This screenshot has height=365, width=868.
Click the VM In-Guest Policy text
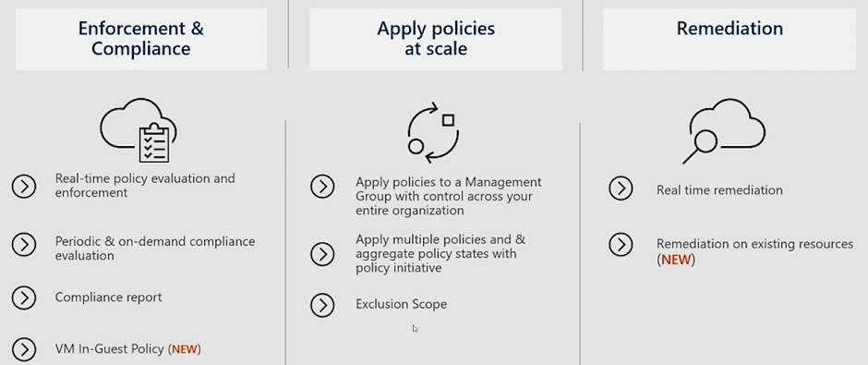click(110, 349)
